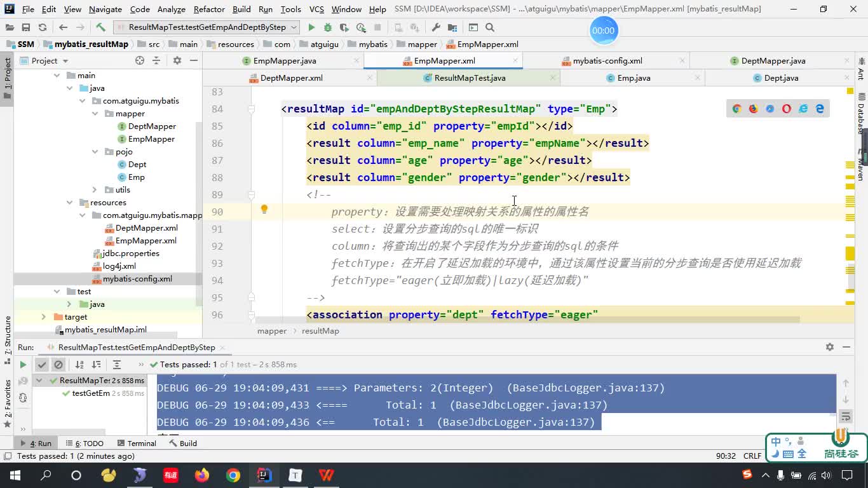Viewport: 868px width, 488px height.
Task: Switch to the Dept.java tab
Action: point(781,78)
